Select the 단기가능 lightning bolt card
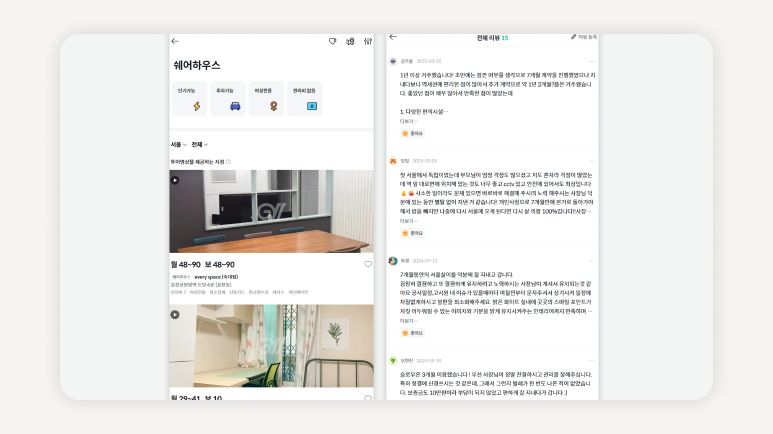The height and width of the screenshot is (434, 773). 189,99
